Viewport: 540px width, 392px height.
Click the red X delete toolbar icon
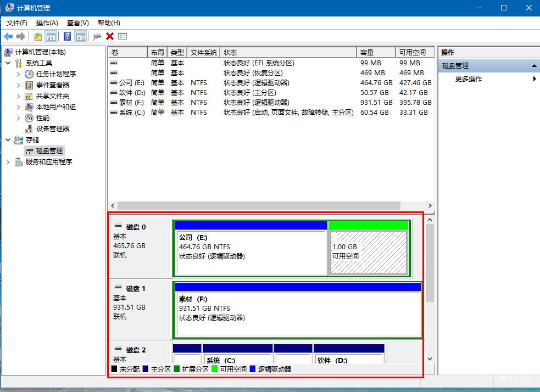click(x=110, y=36)
